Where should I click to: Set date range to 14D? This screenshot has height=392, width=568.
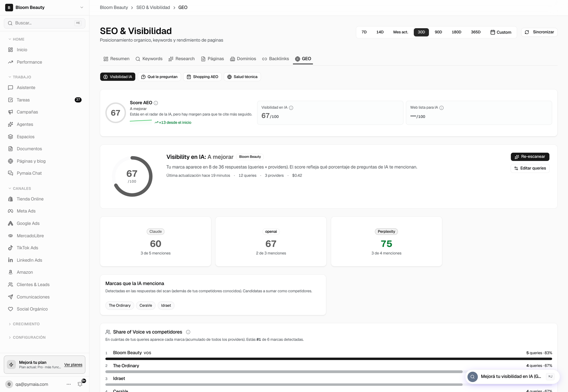click(x=380, y=32)
